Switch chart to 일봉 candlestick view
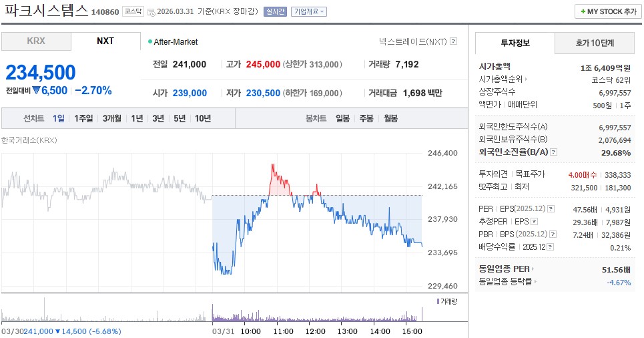The image size is (644, 338). (x=342, y=118)
